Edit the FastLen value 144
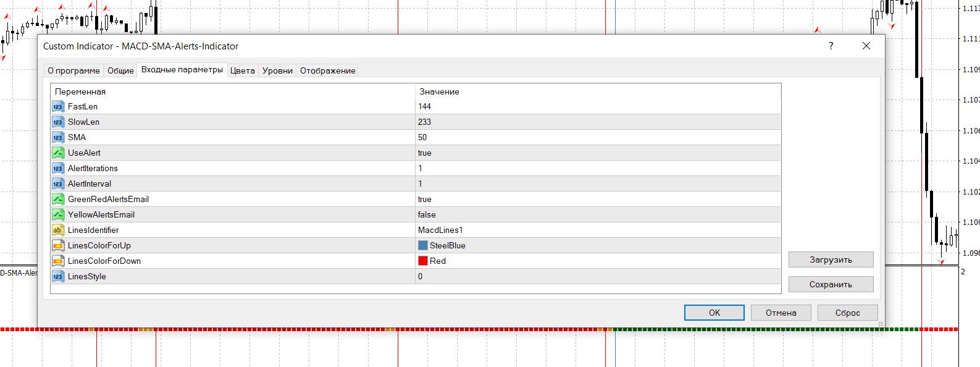Screen dimensions: 980x367 tap(598, 106)
